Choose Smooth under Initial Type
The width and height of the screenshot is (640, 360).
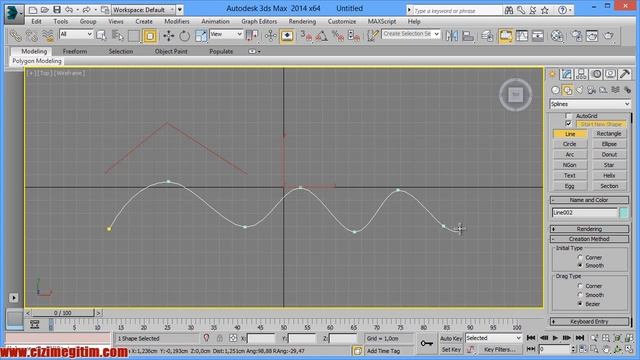pyautogui.click(x=580, y=265)
